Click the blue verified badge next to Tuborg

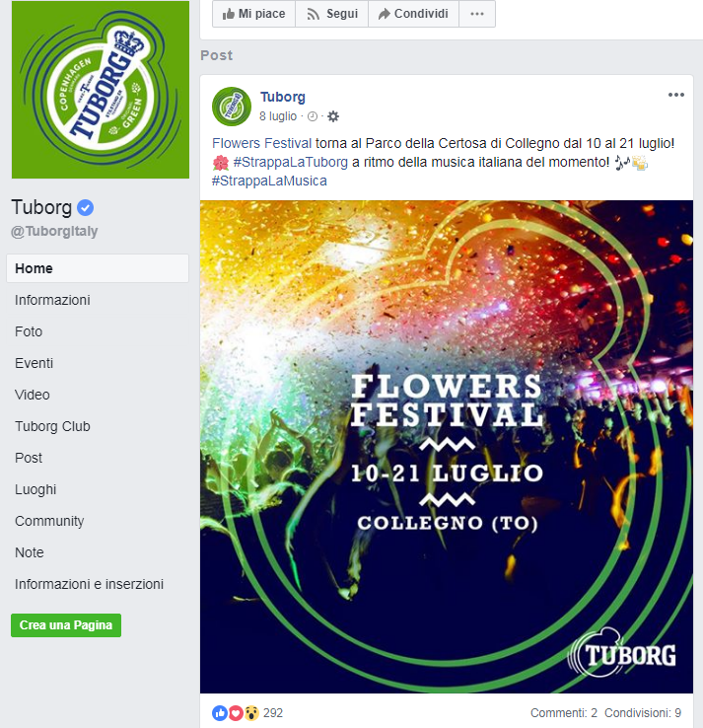pyautogui.click(x=85, y=207)
